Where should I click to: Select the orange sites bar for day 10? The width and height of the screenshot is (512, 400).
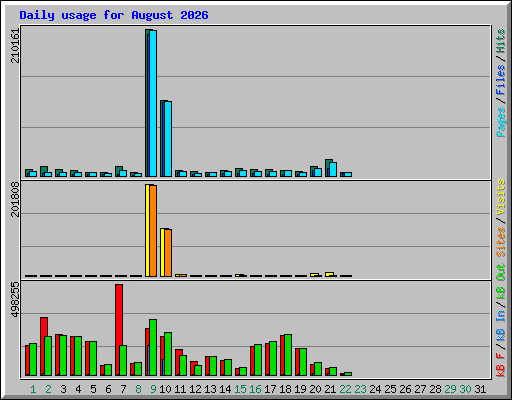pos(168,253)
